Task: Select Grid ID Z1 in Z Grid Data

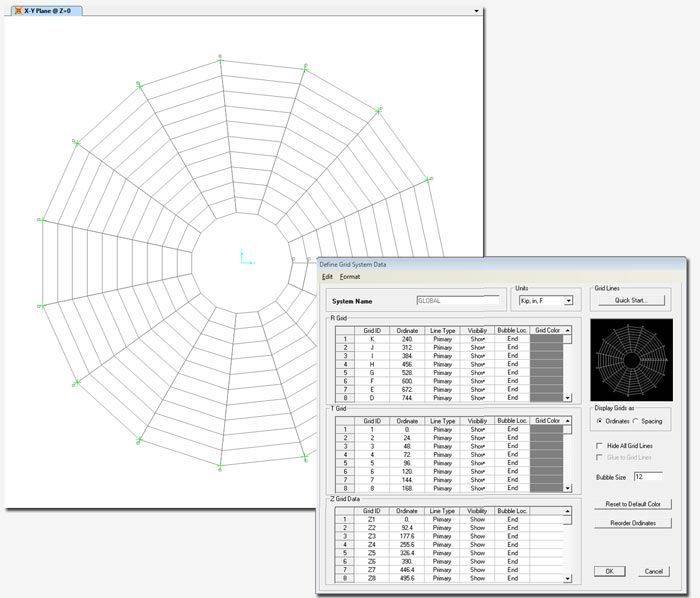Action: [372, 519]
